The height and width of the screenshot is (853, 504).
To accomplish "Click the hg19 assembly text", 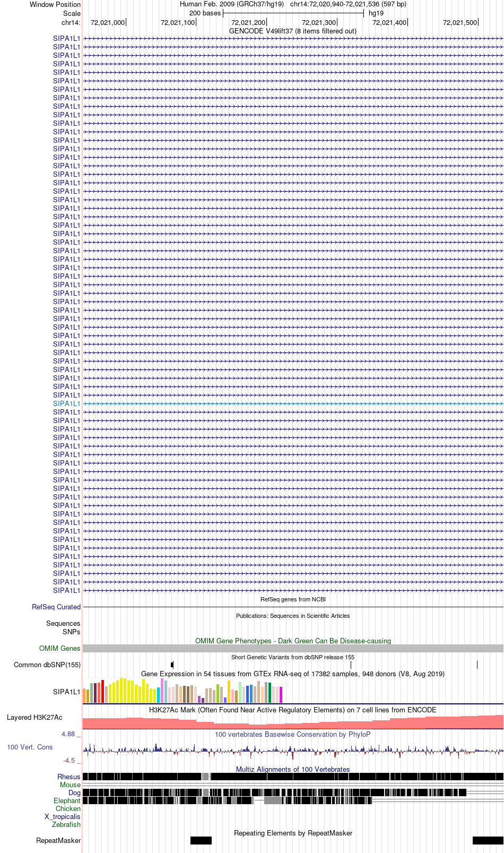I will (376, 13).
